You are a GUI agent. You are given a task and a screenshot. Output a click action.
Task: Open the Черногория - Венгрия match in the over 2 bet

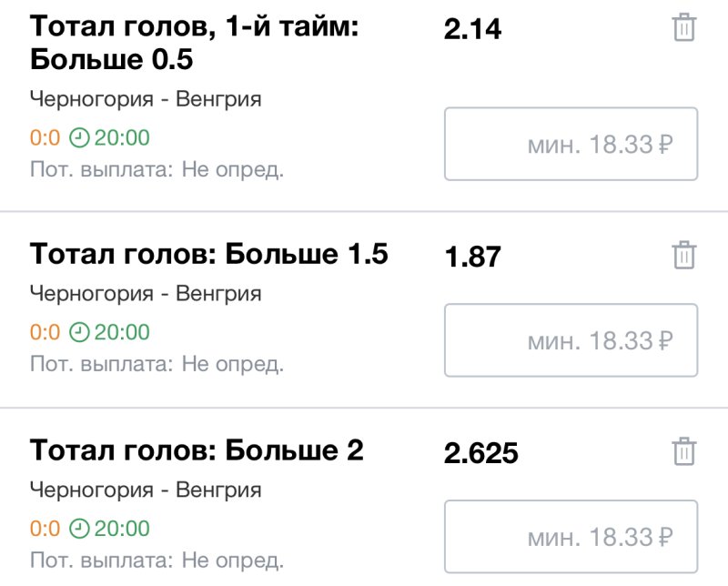(x=146, y=490)
